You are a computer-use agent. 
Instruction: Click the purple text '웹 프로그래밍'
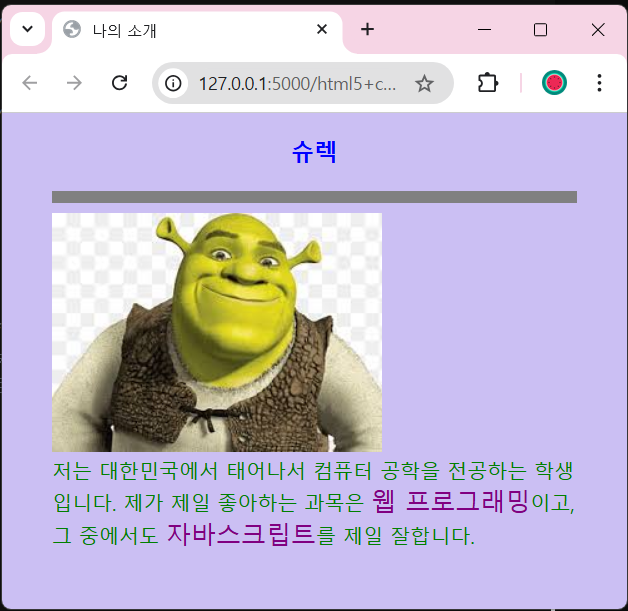click(450, 501)
